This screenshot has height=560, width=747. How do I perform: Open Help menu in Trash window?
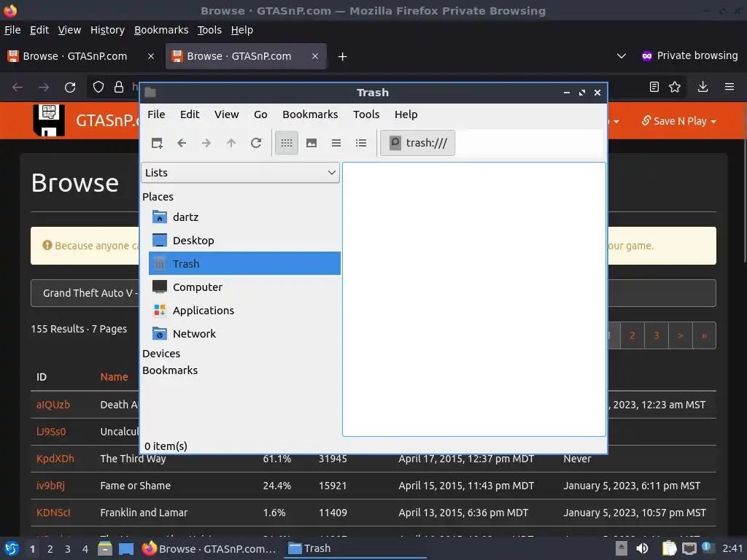[406, 114]
